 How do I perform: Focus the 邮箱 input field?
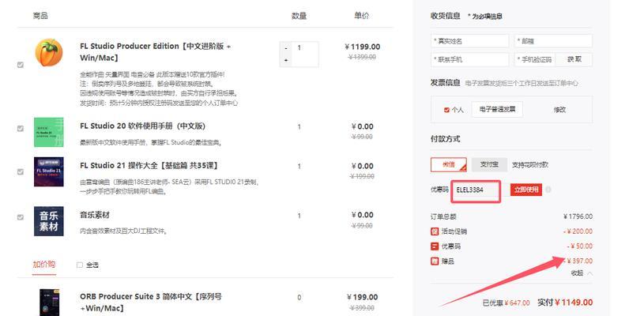point(553,41)
